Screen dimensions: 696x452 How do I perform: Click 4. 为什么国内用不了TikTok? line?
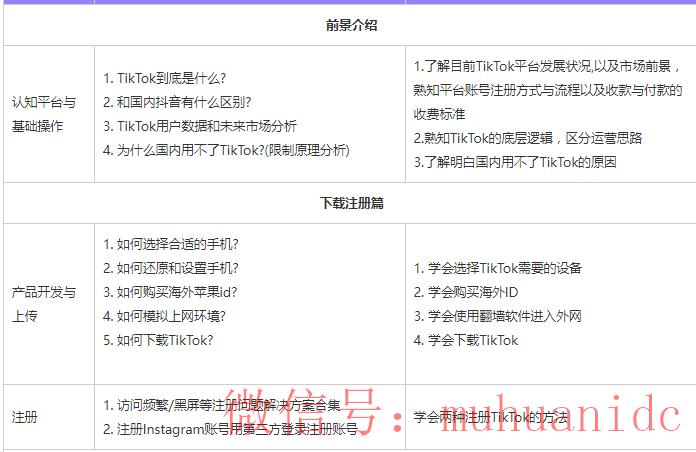click(226, 151)
